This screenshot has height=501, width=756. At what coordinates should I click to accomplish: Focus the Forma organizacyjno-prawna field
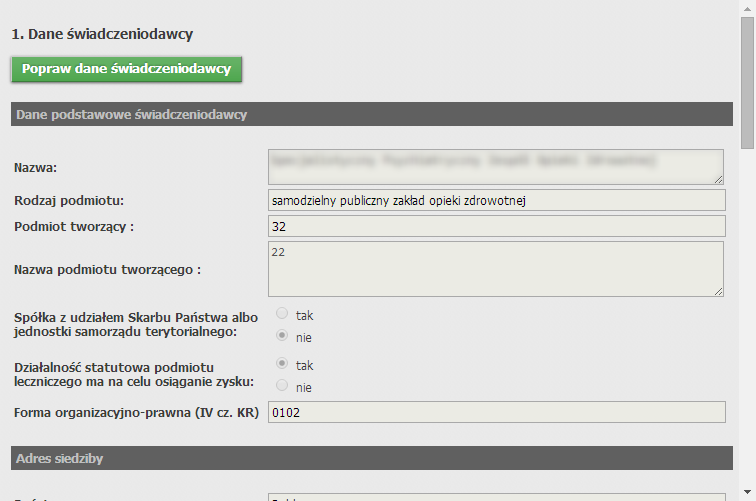(x=496, y=412)
